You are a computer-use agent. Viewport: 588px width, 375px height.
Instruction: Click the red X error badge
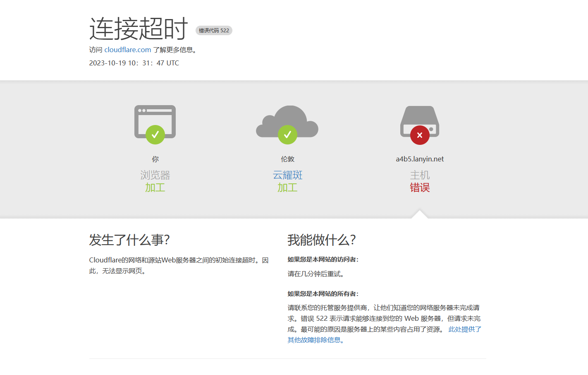click(420, 135)
